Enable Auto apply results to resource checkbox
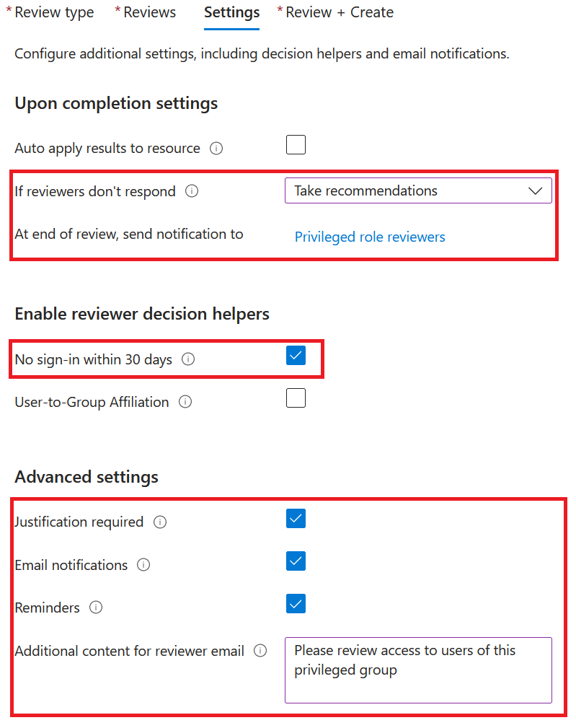 coord(296,145)
